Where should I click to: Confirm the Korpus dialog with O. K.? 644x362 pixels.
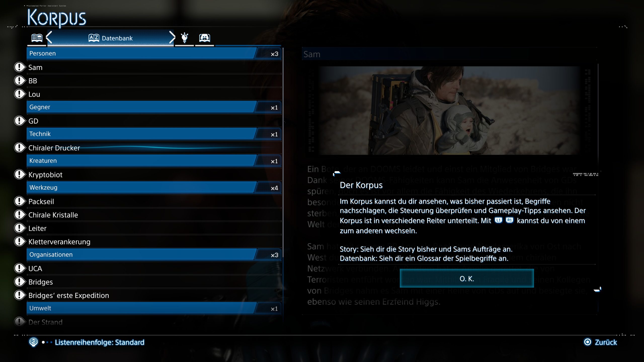tap(467, 279)
